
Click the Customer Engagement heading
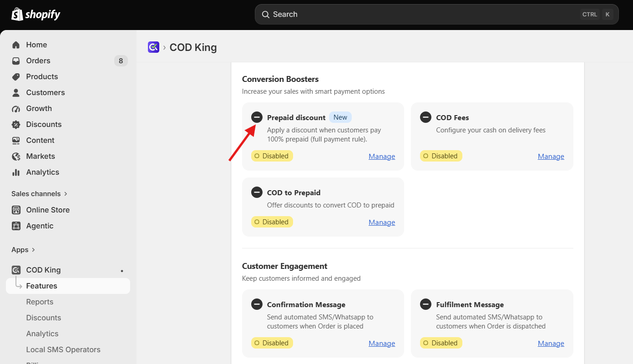tap(285, 266)
